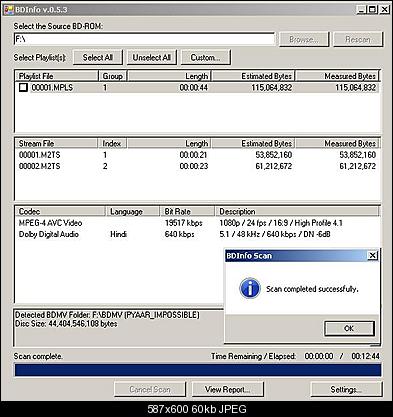393x417 pixels.
Task: Maximize the BDInfo window
Action: pos(373,9)
